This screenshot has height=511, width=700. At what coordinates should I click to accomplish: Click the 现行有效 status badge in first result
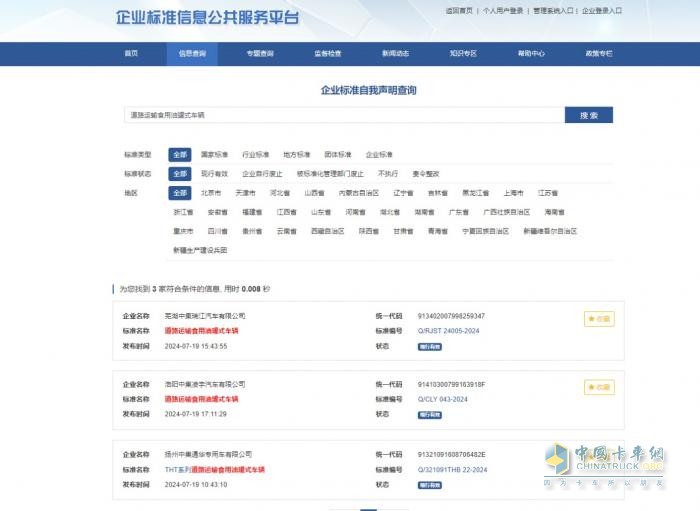coord(429,346)
